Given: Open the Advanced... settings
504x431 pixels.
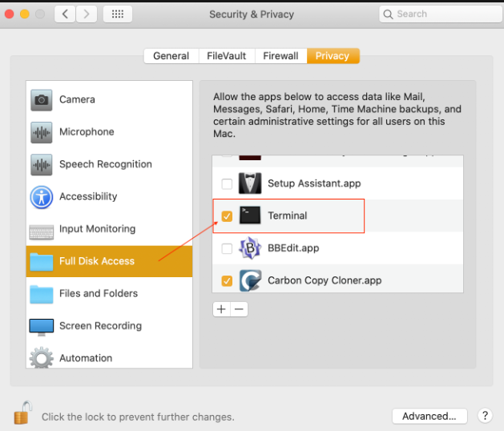Looking at the screenshot, I should (429, 416).
